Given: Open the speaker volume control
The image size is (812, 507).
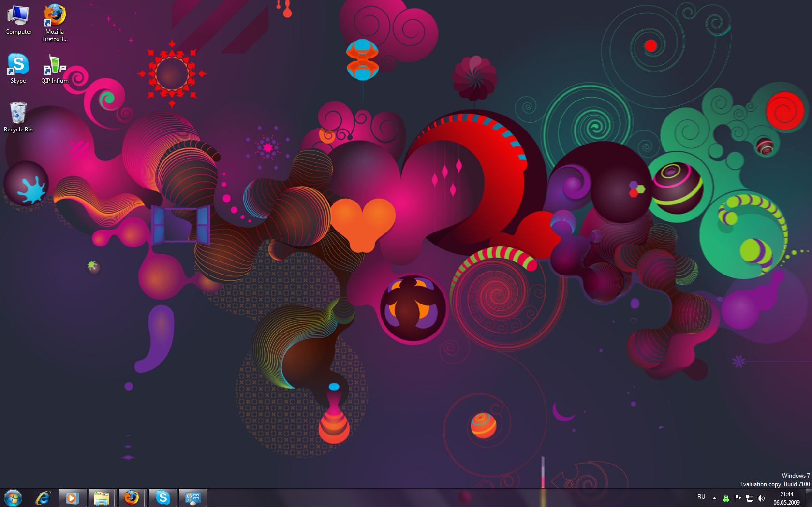Looking at the screenshot, I should [761, 498].
